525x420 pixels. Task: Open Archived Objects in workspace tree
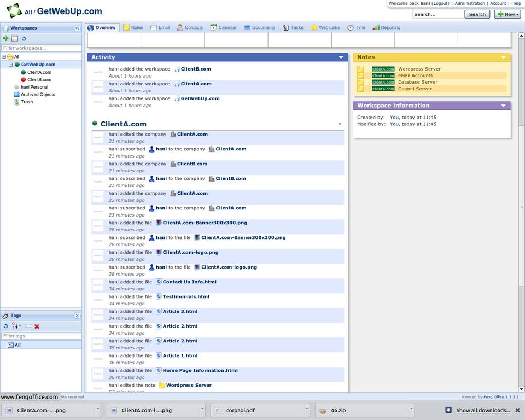click(38, 95)
